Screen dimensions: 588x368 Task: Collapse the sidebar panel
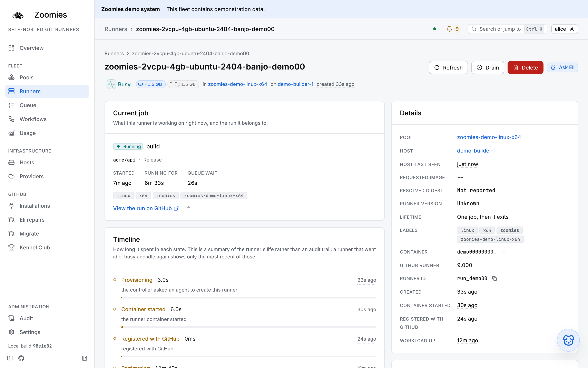coord(85,358)
